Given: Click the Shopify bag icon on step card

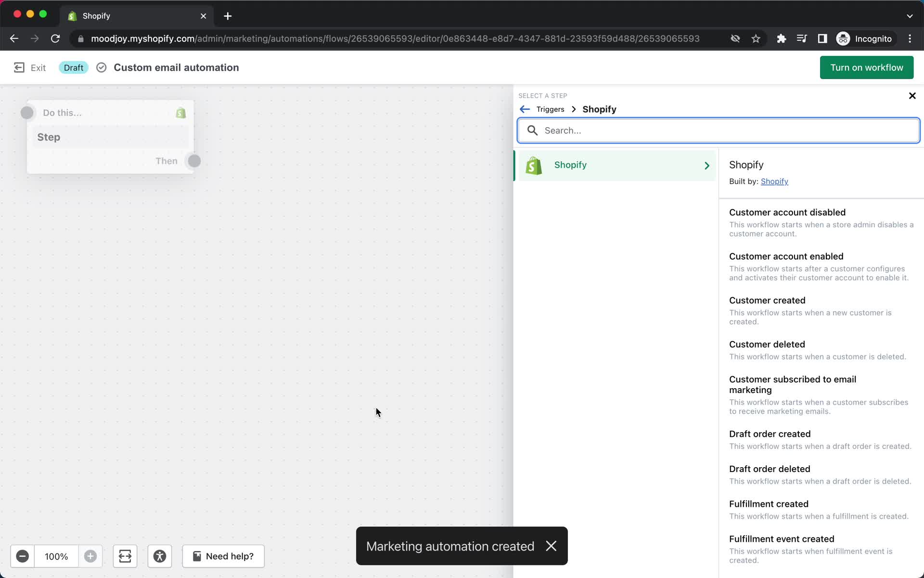Looking at the screenshot, I should (181, 113).
